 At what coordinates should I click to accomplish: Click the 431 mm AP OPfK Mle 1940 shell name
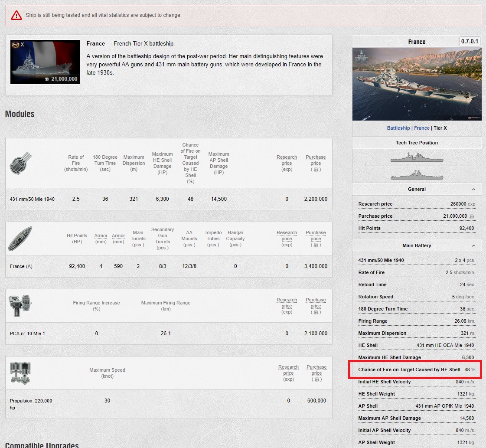click(x=444, y=406)
